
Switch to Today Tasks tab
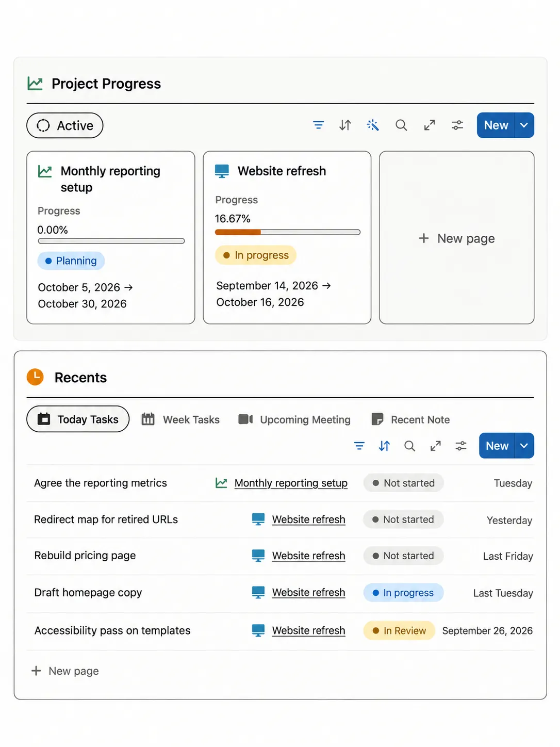click(x=78, y=419)
